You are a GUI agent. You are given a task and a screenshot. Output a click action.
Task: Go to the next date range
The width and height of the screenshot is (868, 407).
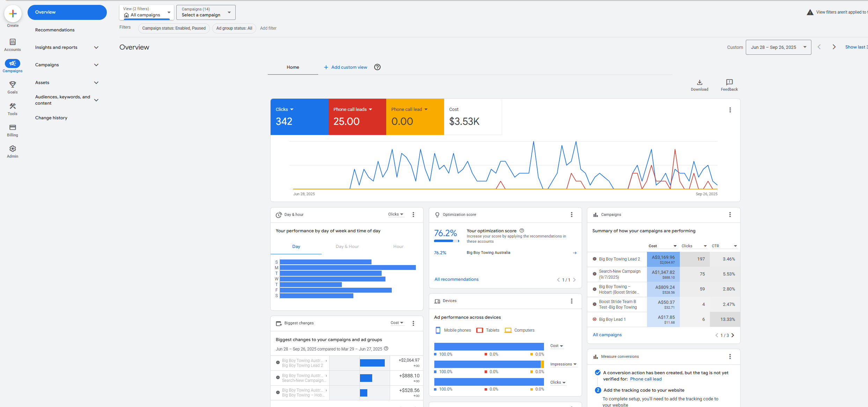pos(834,47)
